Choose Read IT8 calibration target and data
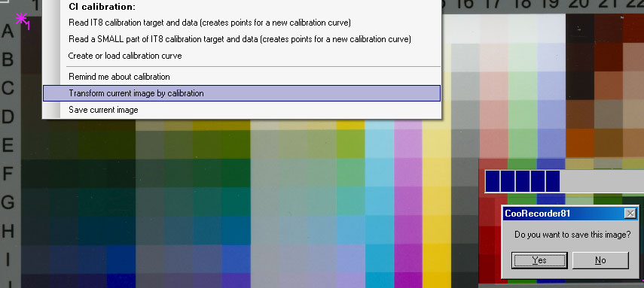 (242, 23)
